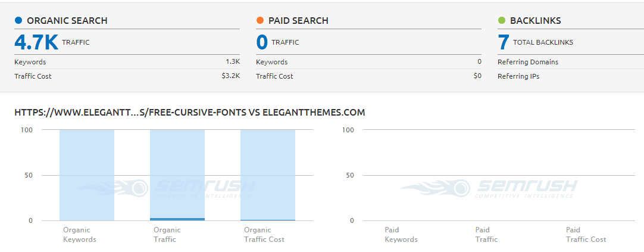Click the Paid Traffic axis label
Viewport: 644px width, 252px height.
pyautogui.click(x=486, y=235)
